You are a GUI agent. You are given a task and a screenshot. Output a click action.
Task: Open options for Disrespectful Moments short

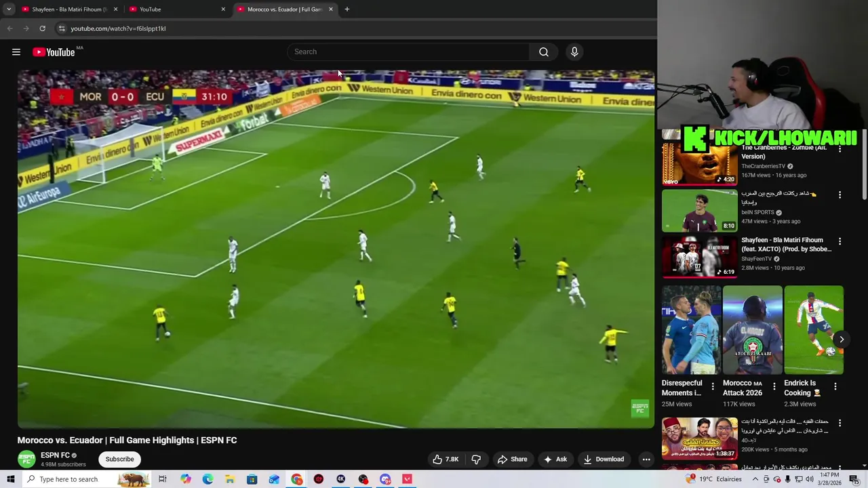pos(713,386)
